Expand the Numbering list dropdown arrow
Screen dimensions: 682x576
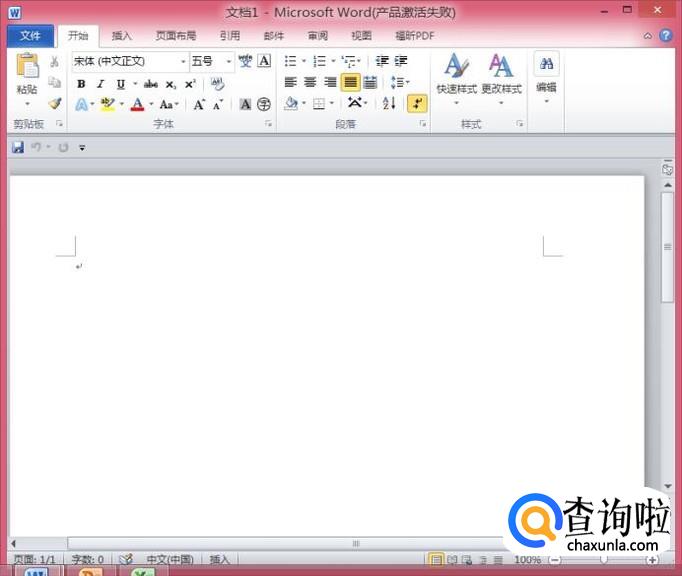tap(333, 61)
